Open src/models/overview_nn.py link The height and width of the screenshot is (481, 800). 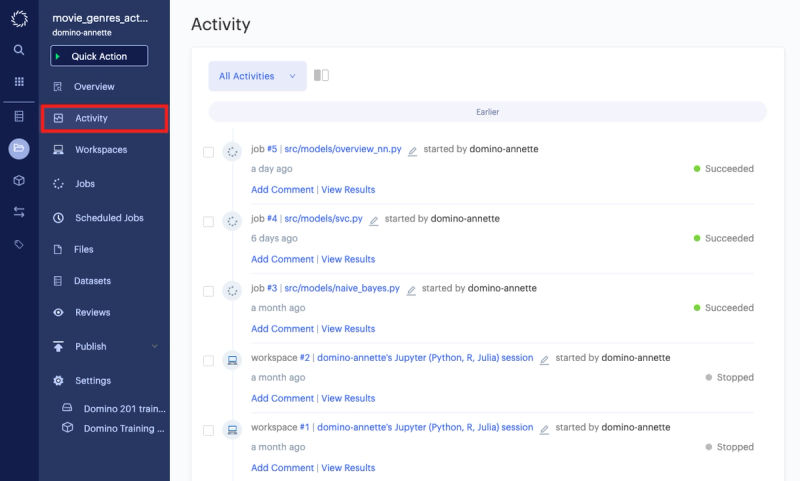pos(343,149)
